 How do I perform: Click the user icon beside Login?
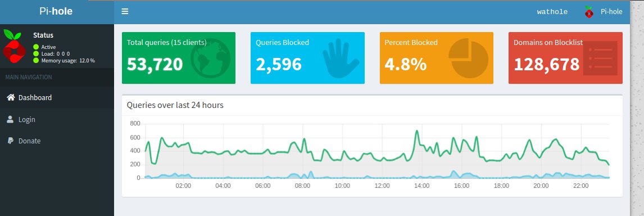click(x=10, y=119)
